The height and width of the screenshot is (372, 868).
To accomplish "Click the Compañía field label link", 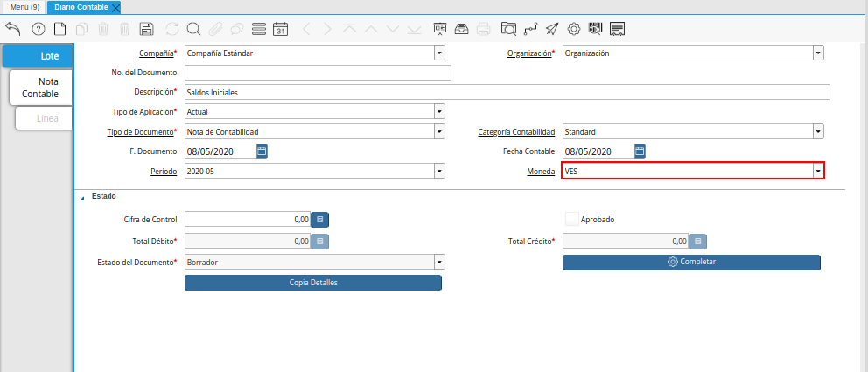I will click(x=156, y=53).
